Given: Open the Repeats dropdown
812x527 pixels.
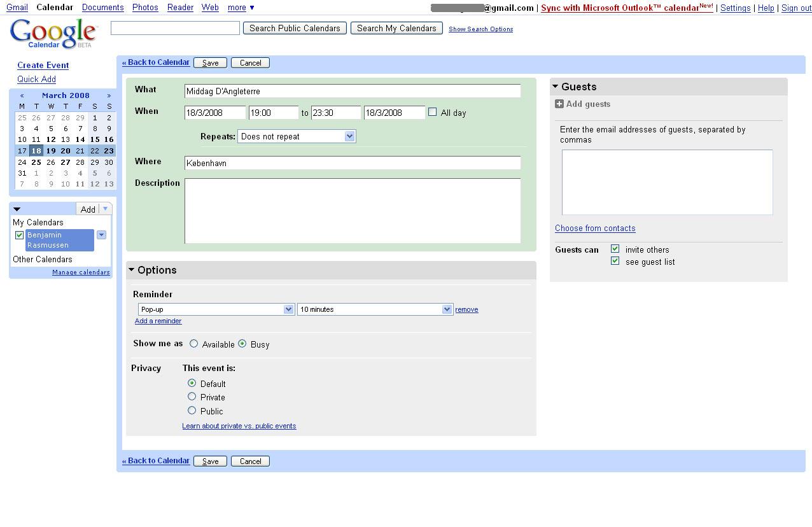Looking at the screenshot, I should point(297,136).
